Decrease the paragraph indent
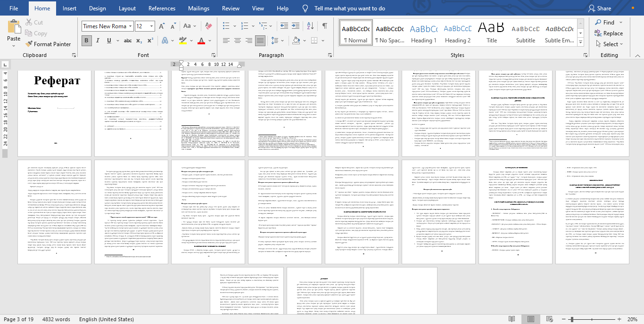Screen dimensions: 644x324 (x=284, y=26)
